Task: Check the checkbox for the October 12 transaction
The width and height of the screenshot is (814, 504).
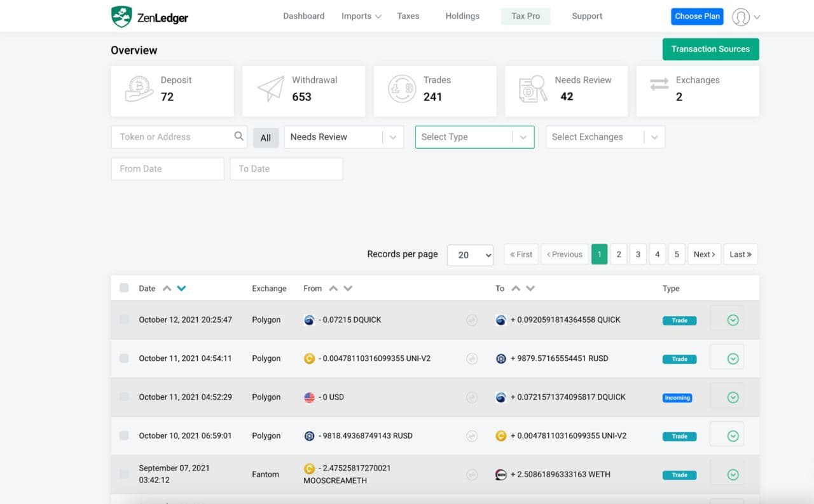Action: point(124,320)
